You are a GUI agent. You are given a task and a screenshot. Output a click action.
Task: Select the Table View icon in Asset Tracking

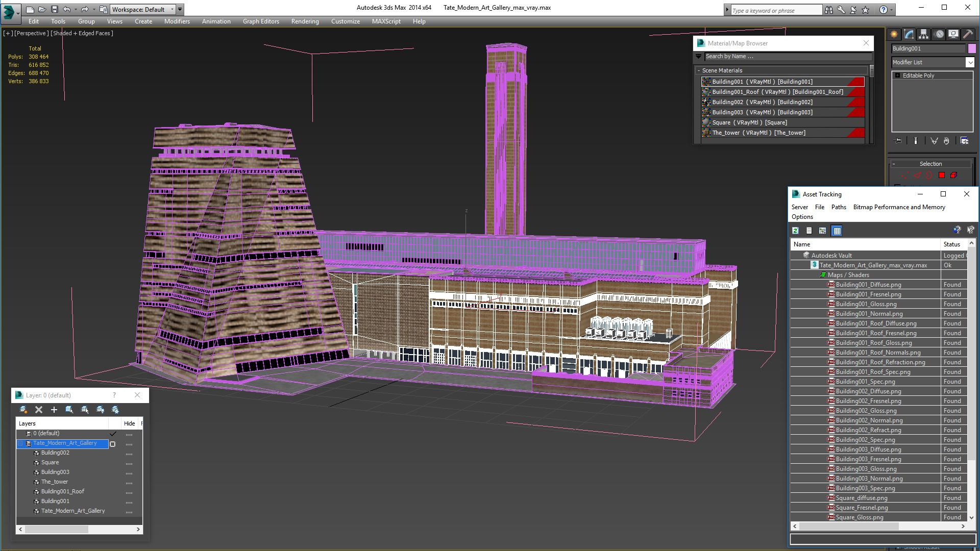tap(837, 231)
